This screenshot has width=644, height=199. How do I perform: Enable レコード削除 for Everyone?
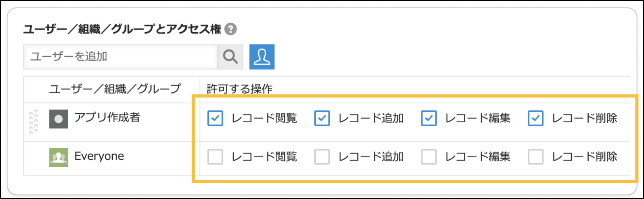click(x=536, y=157)
